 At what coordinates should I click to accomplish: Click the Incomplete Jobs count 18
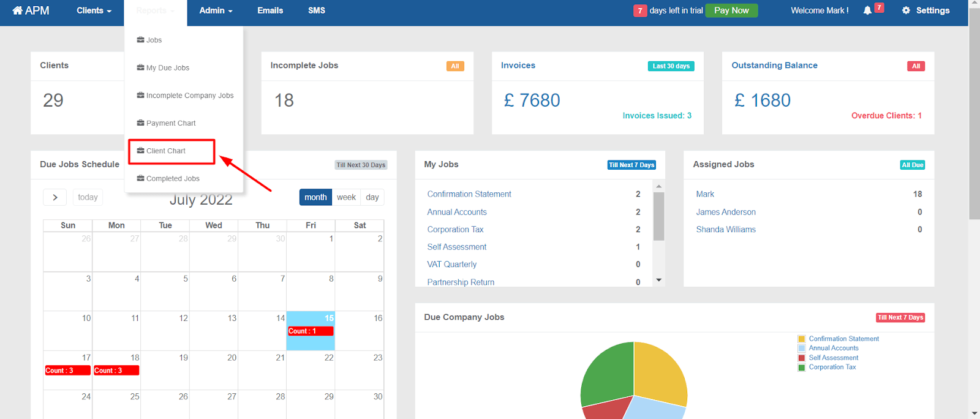point(284,100)
